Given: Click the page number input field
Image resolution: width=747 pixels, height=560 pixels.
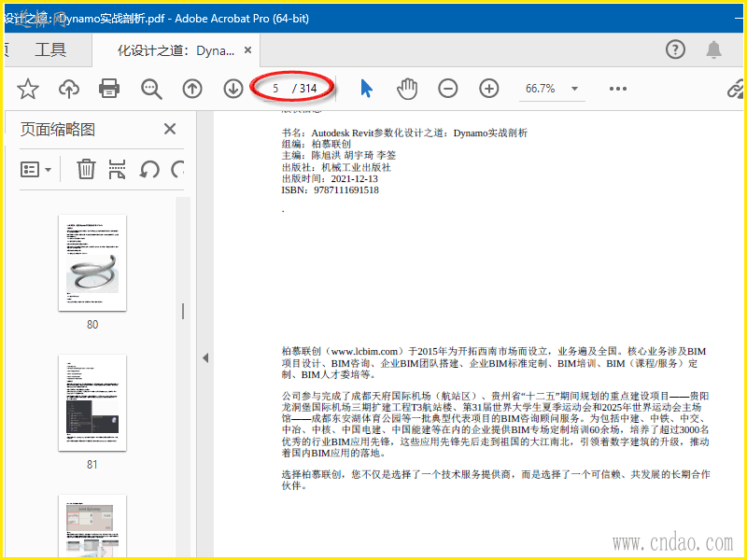Looking at the screenshot, I should (x=275, y=89).
